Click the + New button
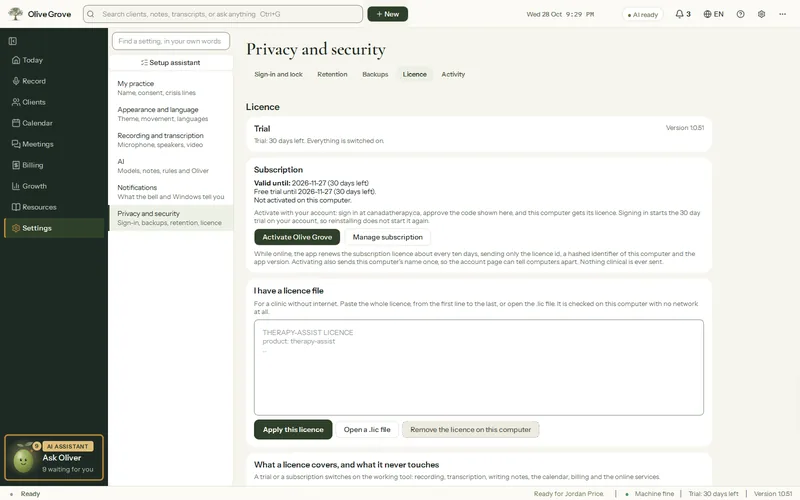 387,14
